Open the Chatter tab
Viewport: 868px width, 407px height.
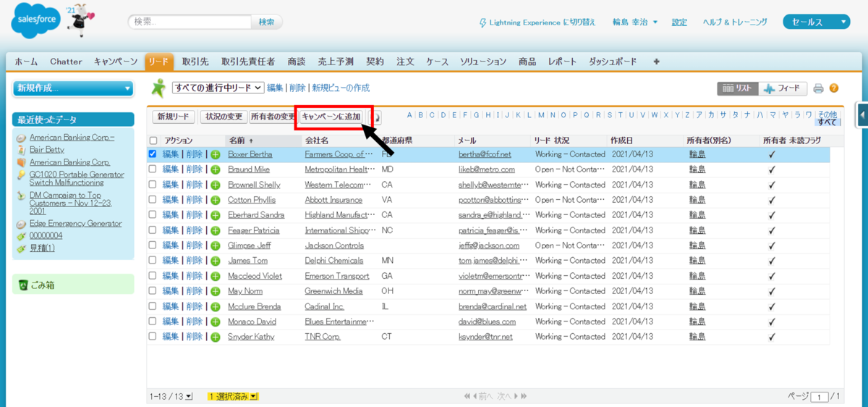coord(66,62)
